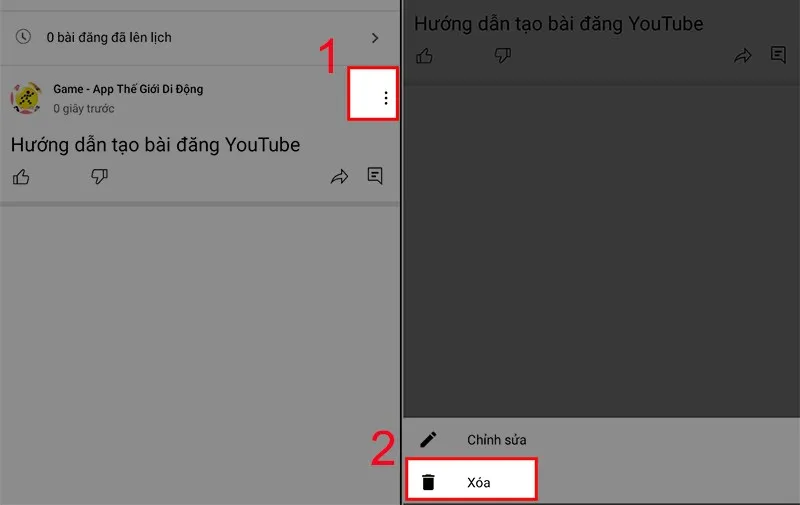Open Game - App Thế Giới Di Động channel

pos(128,89)
